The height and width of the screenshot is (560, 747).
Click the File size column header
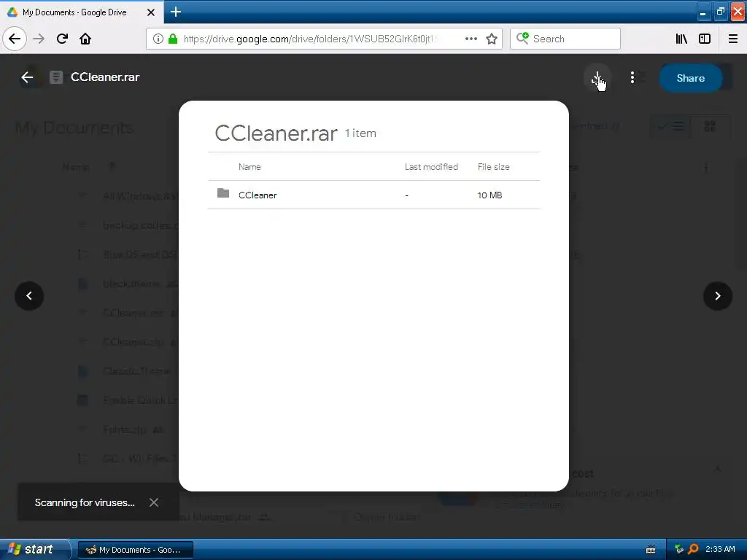pos(494,167)
